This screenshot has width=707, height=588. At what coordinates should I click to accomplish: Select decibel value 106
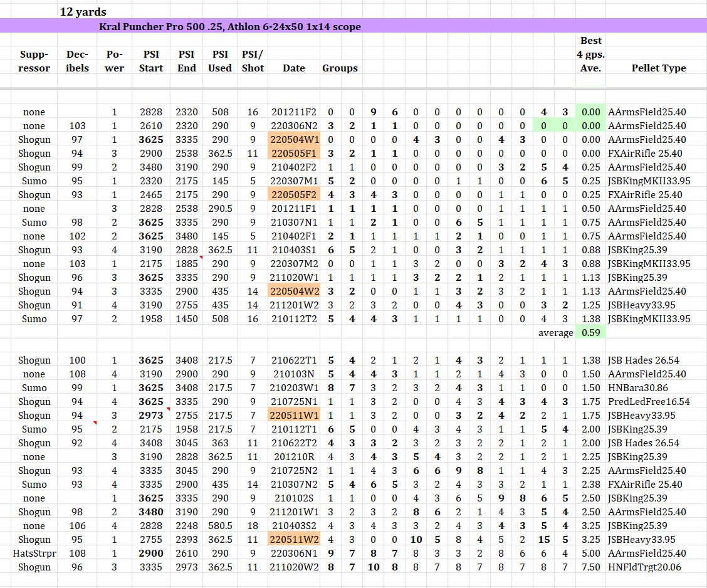[x=77, y=526]
